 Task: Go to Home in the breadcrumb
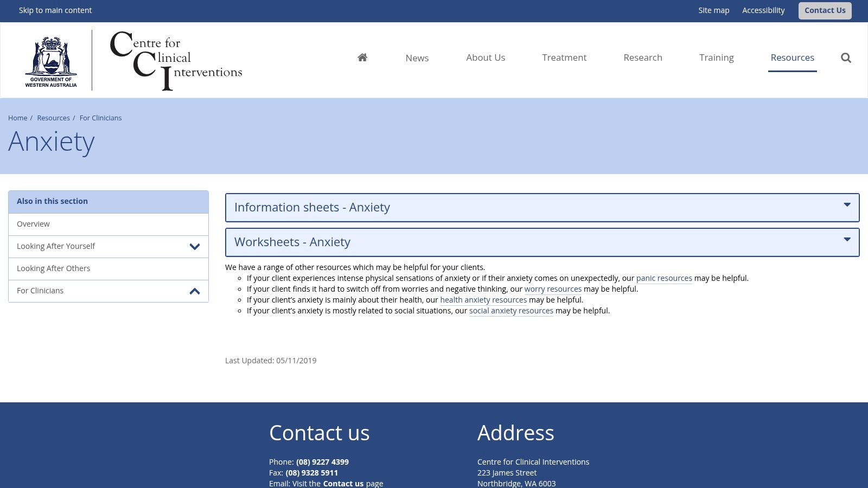17,118
